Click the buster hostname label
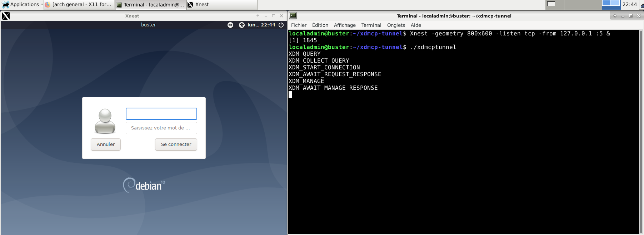The width and height of the screenshot is (644, 235). [x=149, y=25]
